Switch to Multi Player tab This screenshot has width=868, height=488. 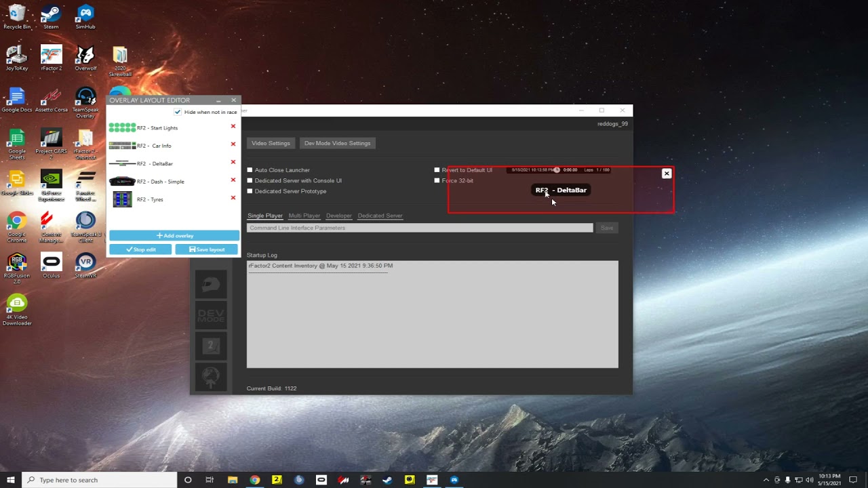304,216
